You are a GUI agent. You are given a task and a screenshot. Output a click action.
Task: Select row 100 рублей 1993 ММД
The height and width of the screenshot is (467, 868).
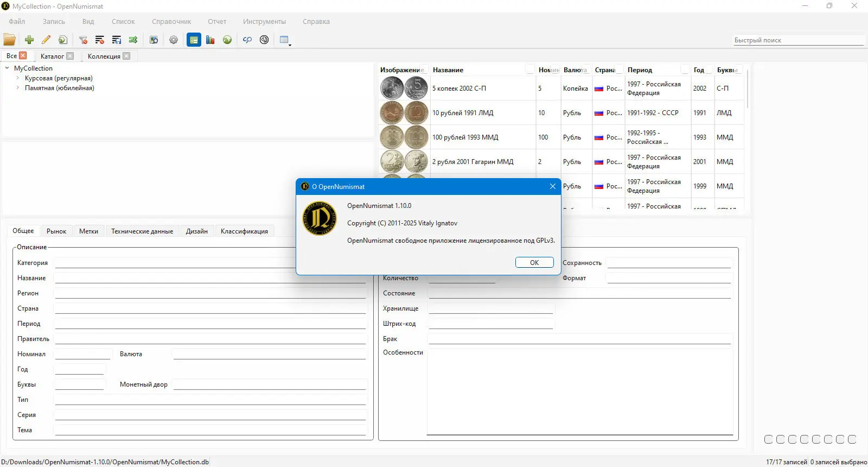click(x=561, y=137)
